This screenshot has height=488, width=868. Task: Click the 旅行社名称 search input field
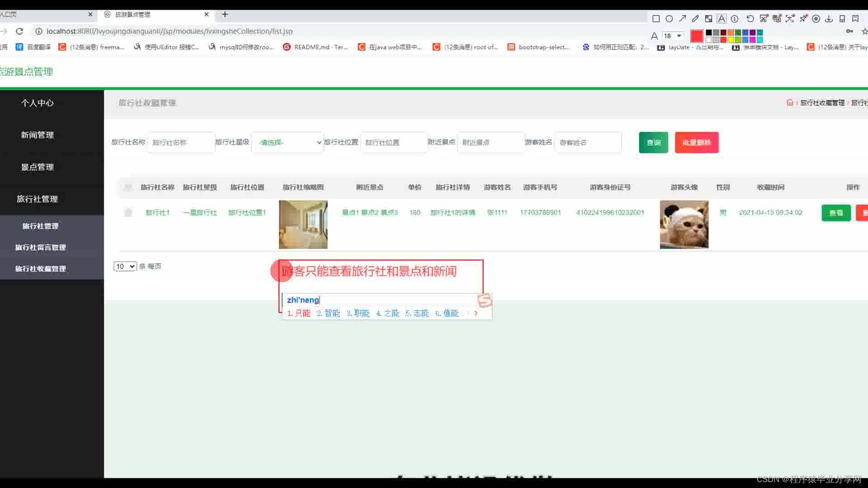click(x=181, y=142)
